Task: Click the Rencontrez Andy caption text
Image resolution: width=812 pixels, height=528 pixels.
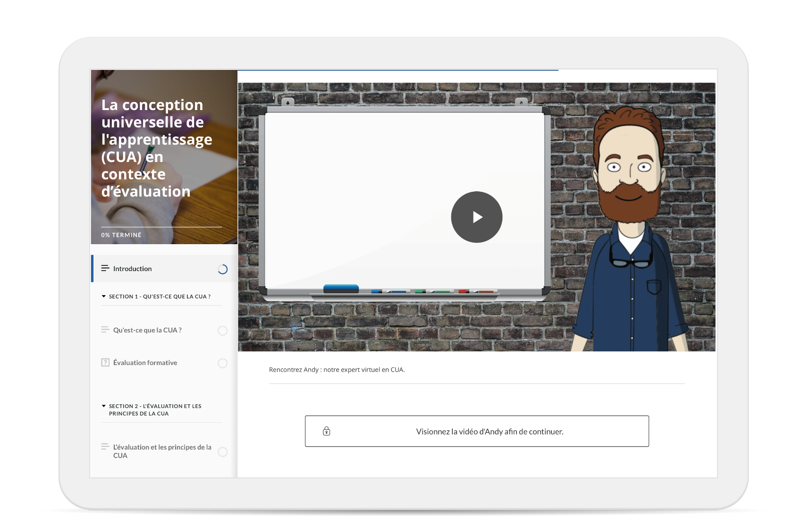Action: tap(337, 370)
